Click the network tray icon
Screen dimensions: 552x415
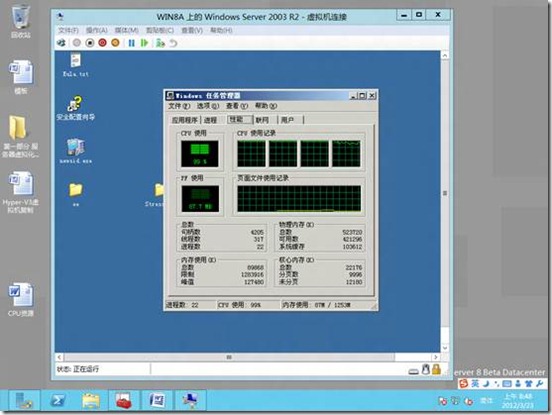tap(456, 401)
